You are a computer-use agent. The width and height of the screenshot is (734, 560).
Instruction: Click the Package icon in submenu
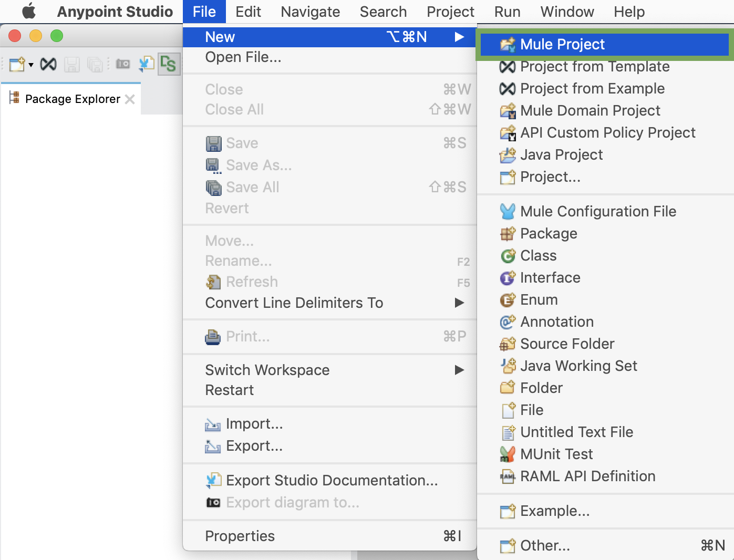[x=507, y=234]
